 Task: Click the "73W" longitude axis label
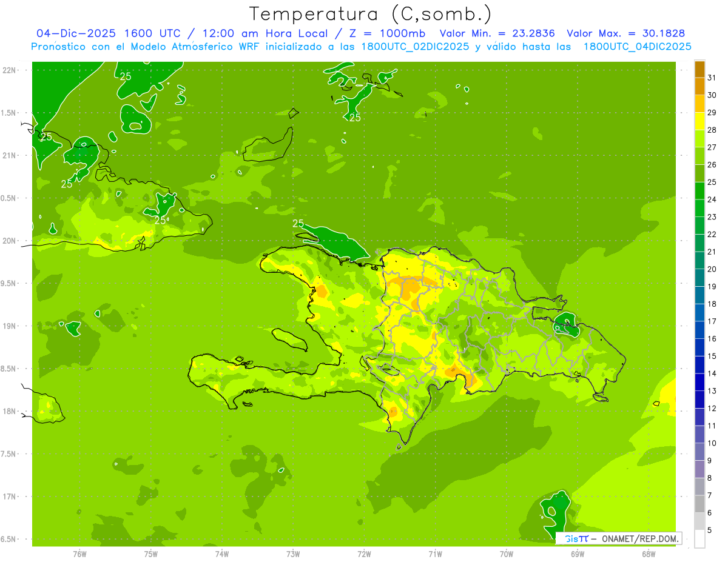[x=293, y=554]
